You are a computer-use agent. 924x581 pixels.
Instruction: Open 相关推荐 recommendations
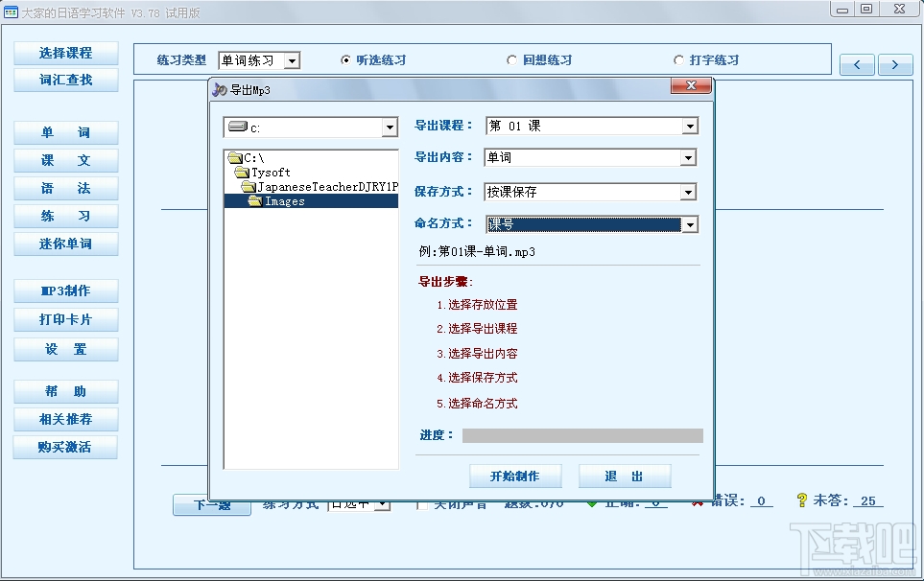click(x=65, y=419)
